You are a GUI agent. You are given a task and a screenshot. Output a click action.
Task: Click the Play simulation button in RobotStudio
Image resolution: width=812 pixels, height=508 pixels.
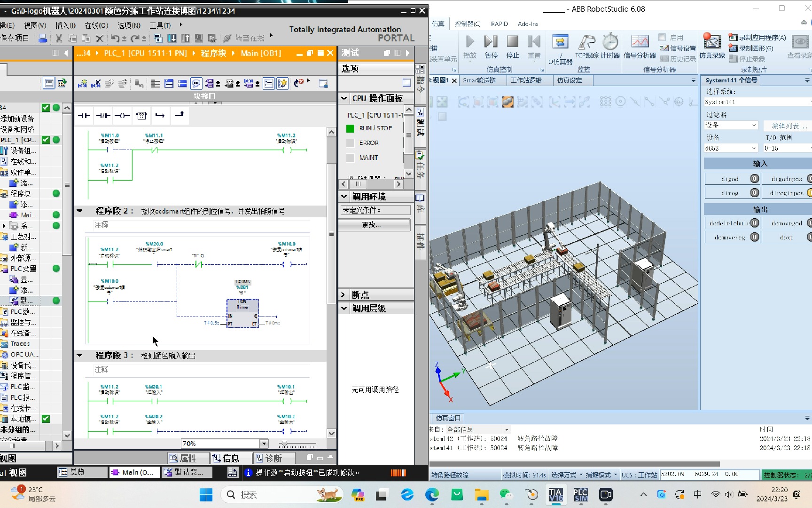[x=470, y=46]
